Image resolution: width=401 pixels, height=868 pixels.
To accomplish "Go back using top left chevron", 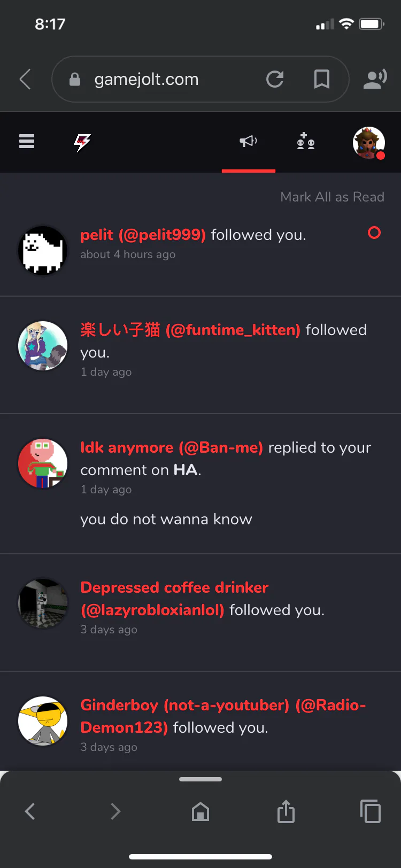I will coord(25,79).
